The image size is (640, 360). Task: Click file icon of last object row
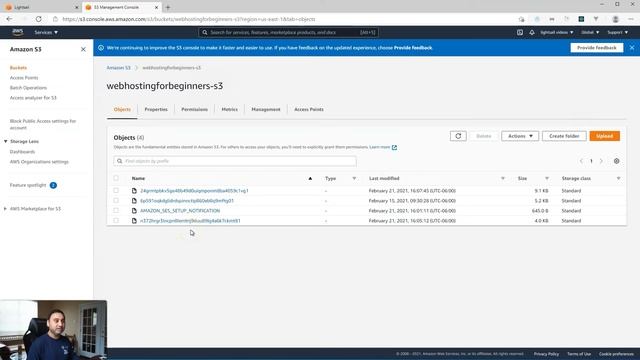click(134, 221)
